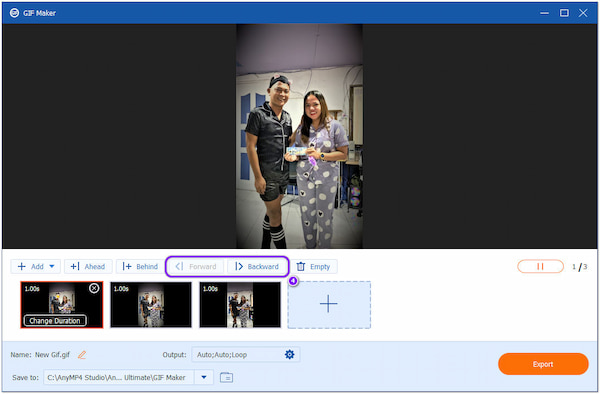600x394 pixels.
Task: Expand the Save to path dropdown
Action: tap(204, 378)
